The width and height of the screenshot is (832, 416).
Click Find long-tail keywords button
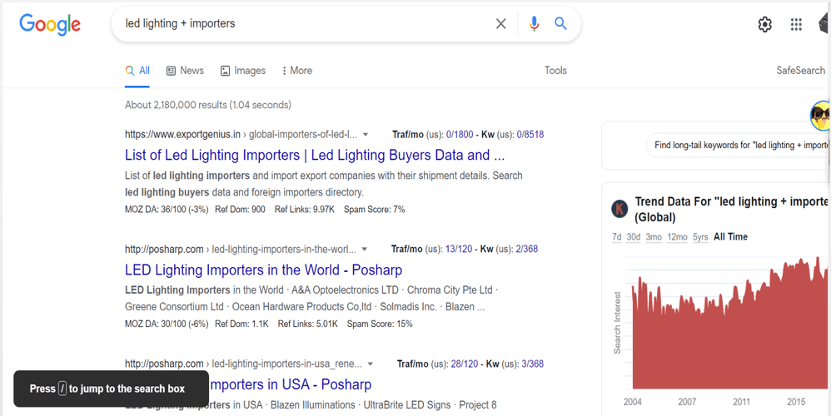pyautogui.click(x=739, y=145)
